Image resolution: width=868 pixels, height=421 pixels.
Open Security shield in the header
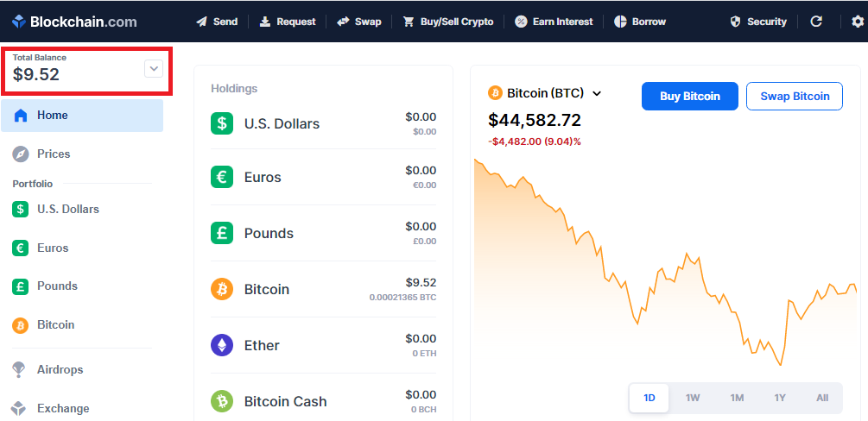coord(735,22)
